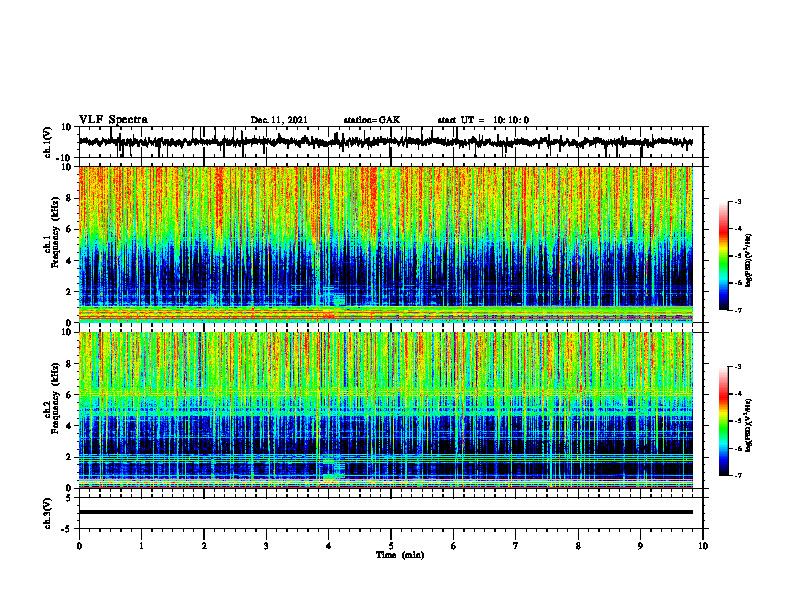Click the time axis tick label "3"
Screen dimensions: 792x612
click(266, 546)
